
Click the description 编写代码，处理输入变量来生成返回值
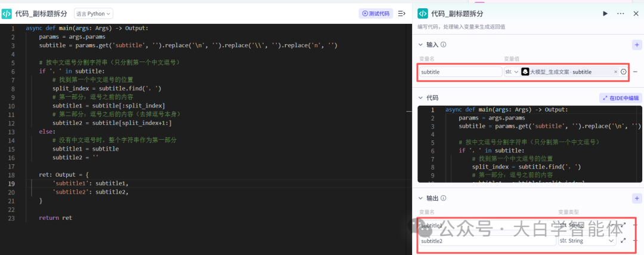461,27
